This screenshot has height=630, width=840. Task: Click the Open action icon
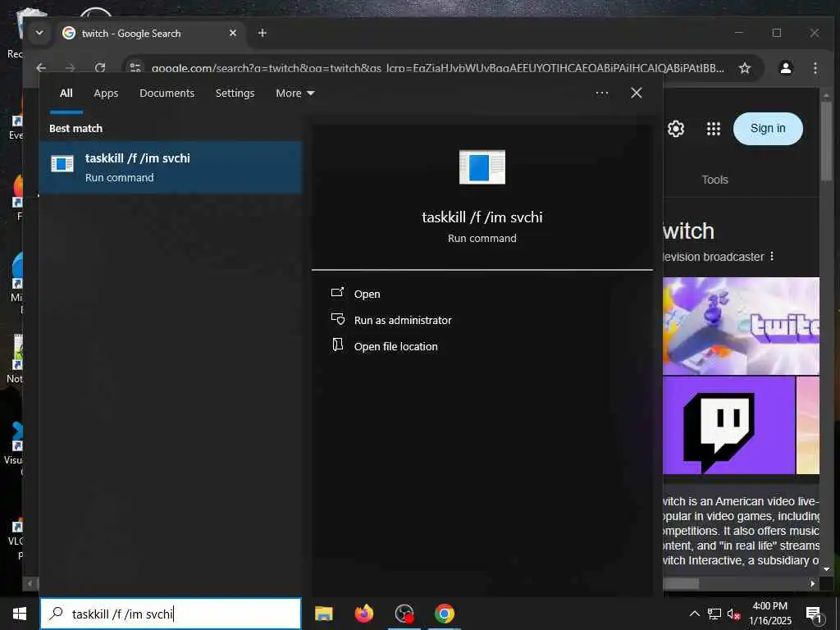(x=337, y=292)
